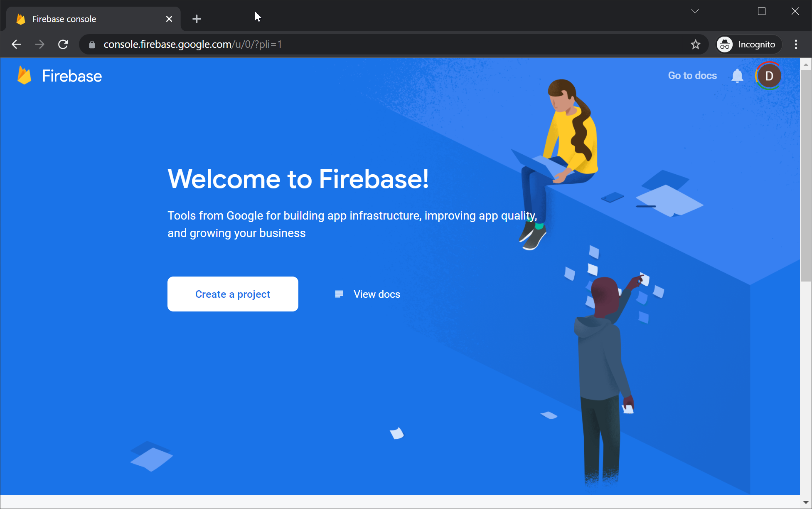This screenshot has height=509, width=812.
Task: Reload the page
Action: (63, 44)
